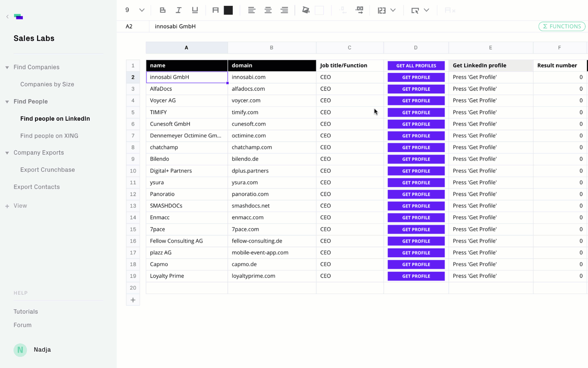
Task: Select the 'Fellow Consulting AG' cell
Action: click(x=186, y=241)
